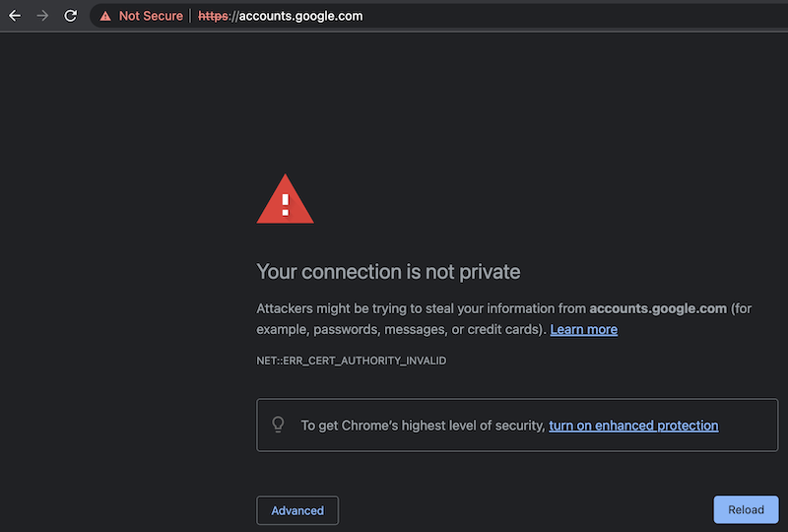Screen dimensions: 788x532
Task: Click the 'Your connection is not private' heading
Action: (388, 271)
